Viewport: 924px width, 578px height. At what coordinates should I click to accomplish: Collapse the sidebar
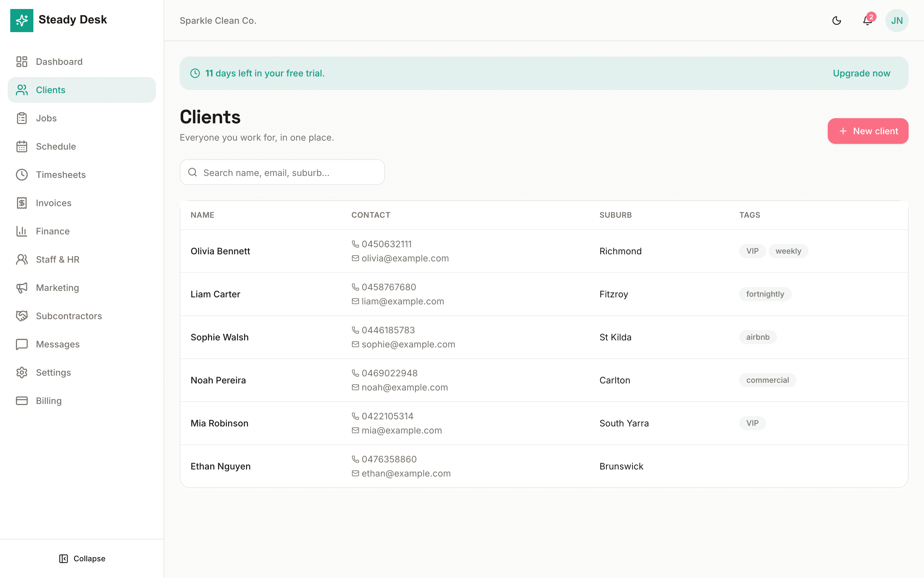coord(82,558)
